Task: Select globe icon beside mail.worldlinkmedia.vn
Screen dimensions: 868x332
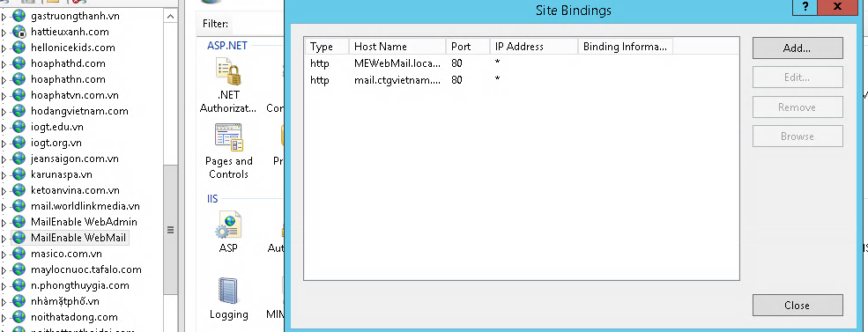Action: tap(19, 206)
